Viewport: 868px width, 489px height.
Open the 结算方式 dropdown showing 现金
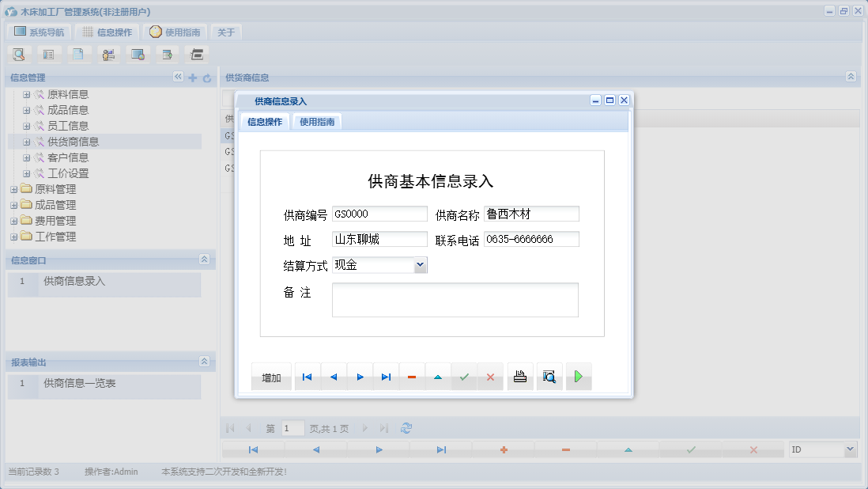[x=421, y=265]
